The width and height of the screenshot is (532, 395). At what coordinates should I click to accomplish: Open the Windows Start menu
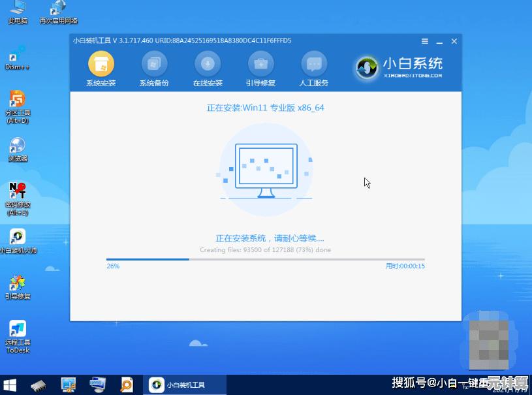[x=10, y=385]
